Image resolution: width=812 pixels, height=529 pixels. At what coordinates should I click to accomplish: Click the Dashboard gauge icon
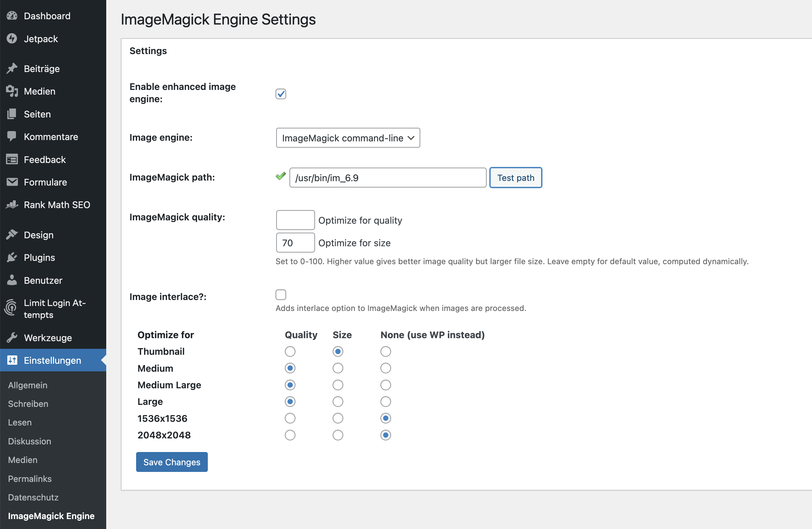pos(12,16)
